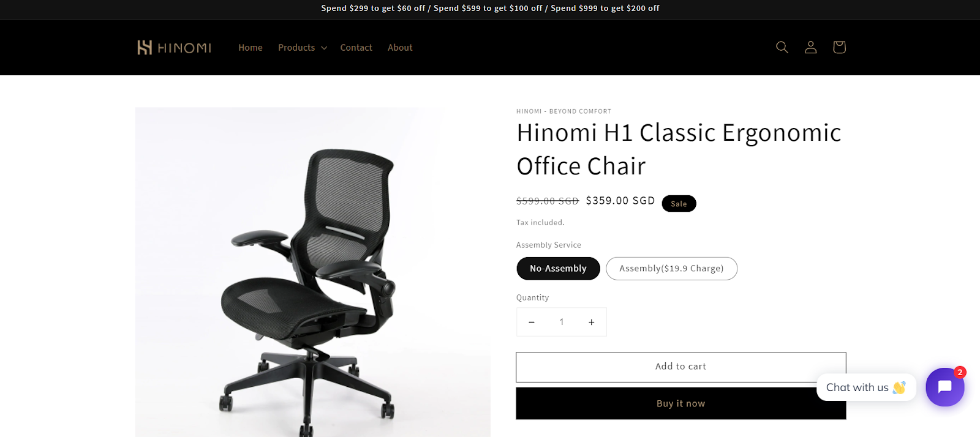Click the Buy it now button
This screenshot has height=437, width=980.
pyautogui.click(x=681, y=403)
